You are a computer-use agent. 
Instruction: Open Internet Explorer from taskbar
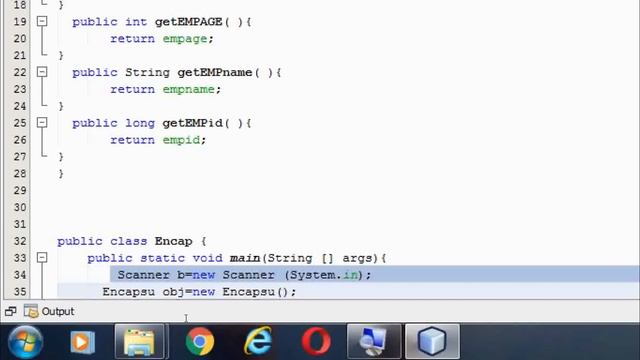coord(258,341)
